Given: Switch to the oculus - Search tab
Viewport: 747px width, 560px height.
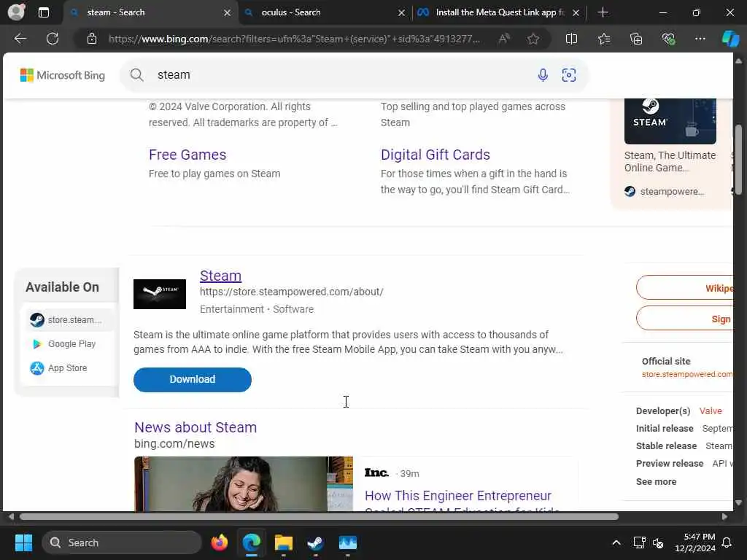Looking at the screenshot, I should click(x=325, y=12).
